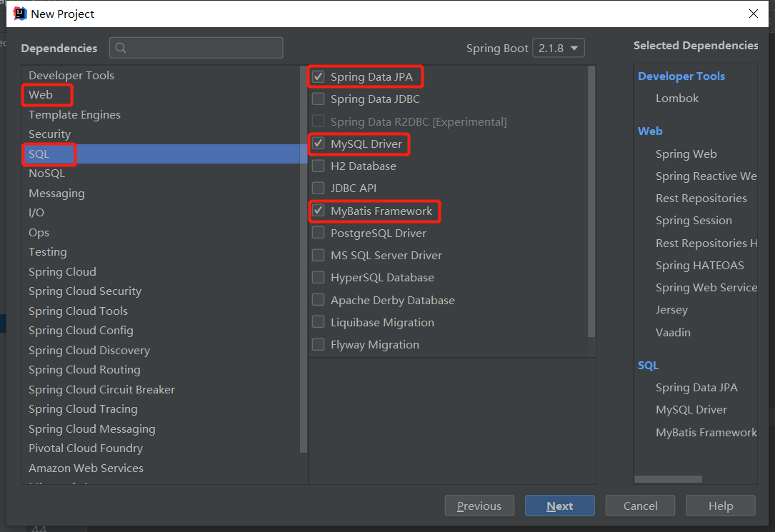775x532 pixels.
Task: Tick the Flyway Migration checkbox
Action: (319, 345)
